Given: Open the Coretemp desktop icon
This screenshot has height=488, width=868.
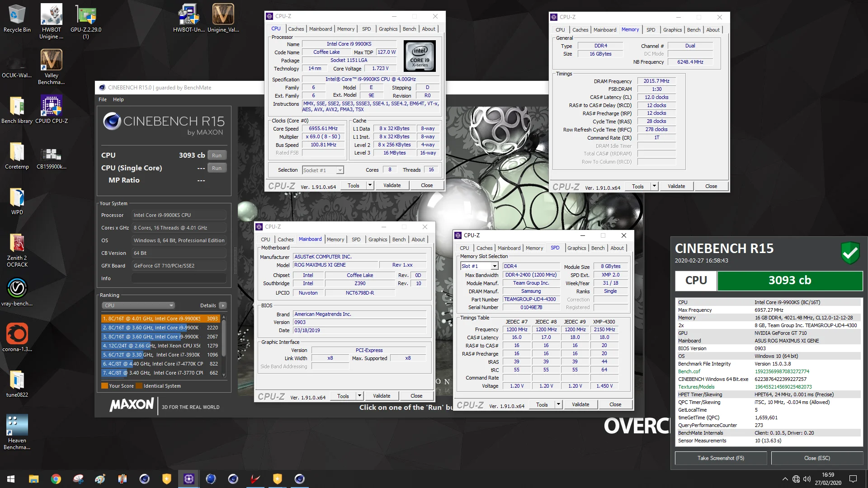Looking at the screenshot, I should coord(17,155).
